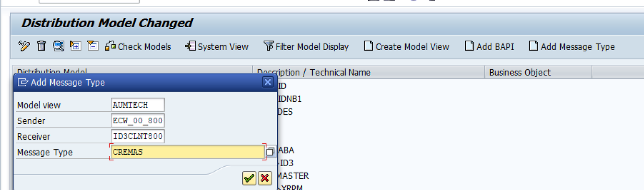
Task: Open System View
Action: pos(217,47)
